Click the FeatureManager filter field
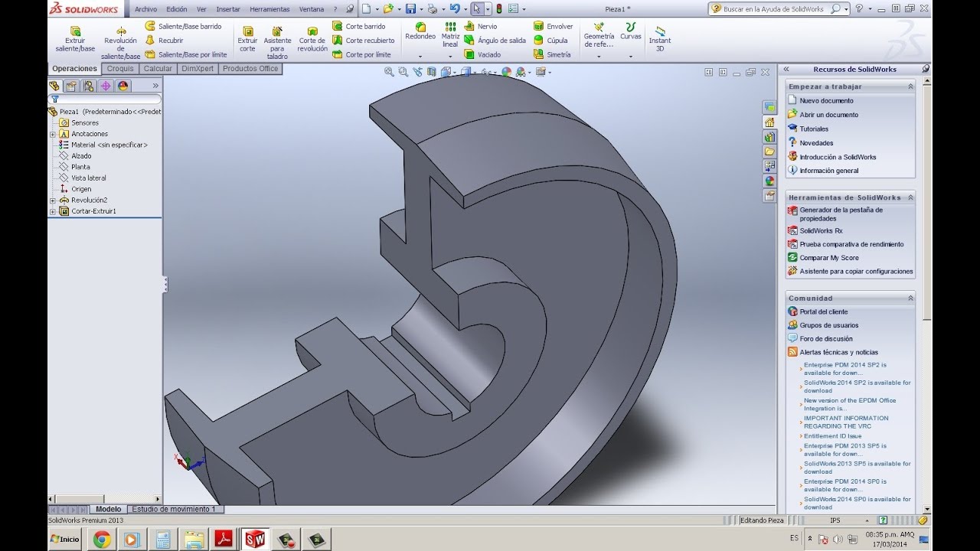 (105, 99)
